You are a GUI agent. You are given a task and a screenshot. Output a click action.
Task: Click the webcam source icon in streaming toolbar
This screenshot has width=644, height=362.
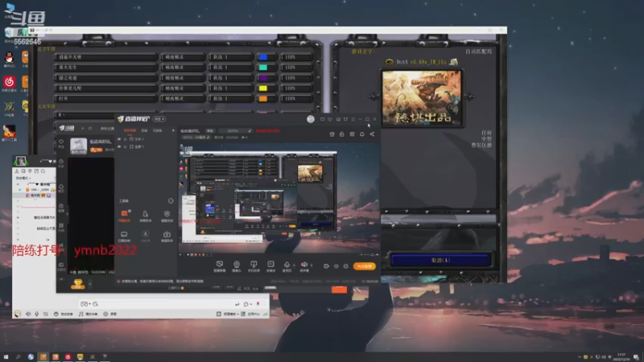pos(236,265)
